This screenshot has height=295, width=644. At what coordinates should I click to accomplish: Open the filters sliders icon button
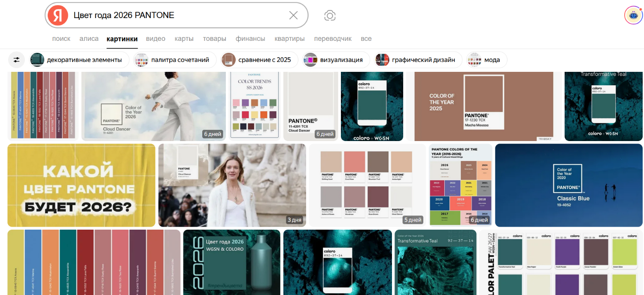(17, 60)
